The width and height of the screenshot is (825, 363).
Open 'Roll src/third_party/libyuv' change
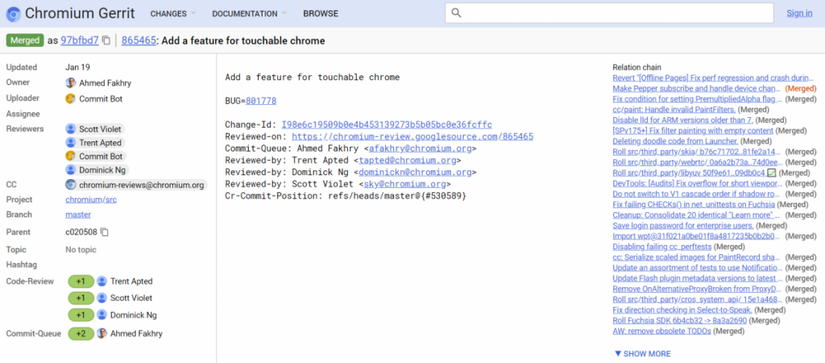click(689, 173)
